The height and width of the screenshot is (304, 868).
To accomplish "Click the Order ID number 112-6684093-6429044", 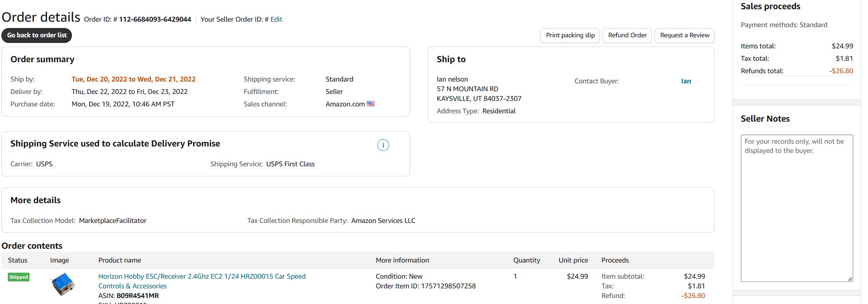I will (x=155, y=19).
